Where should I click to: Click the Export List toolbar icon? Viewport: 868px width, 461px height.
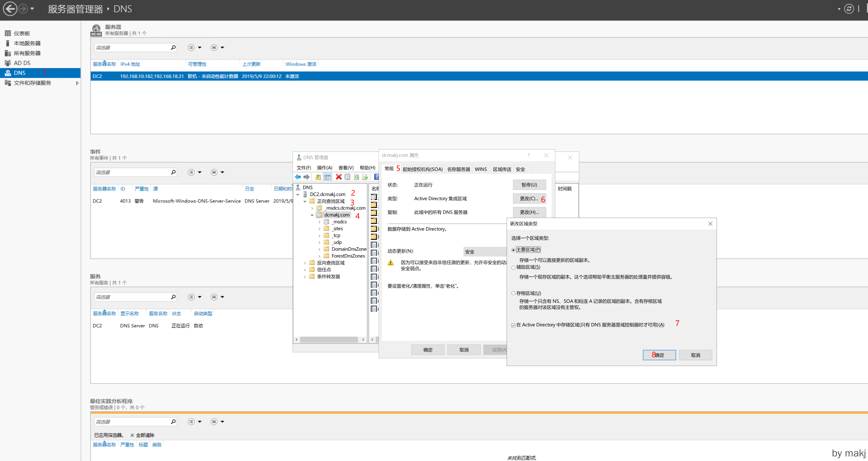point(365,177)
